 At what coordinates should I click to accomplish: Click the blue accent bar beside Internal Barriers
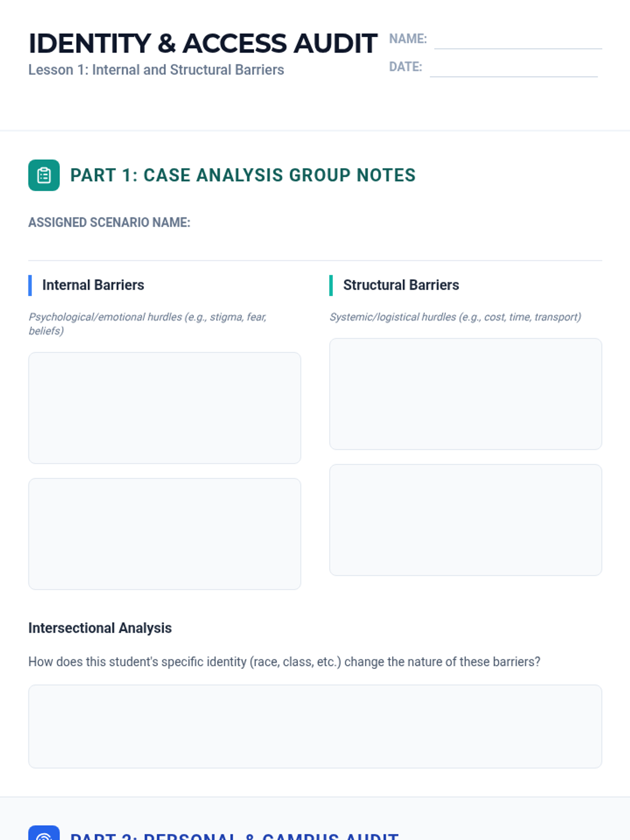(x=30, y=286)
